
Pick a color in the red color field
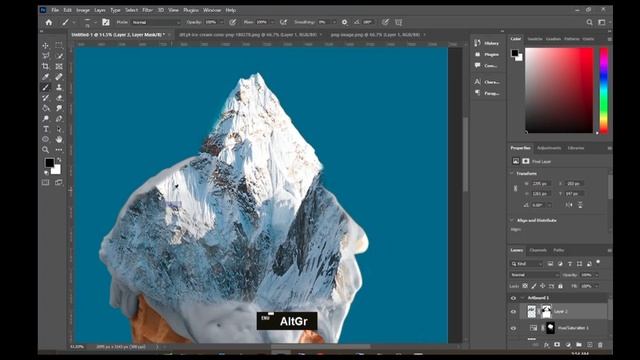559,90
